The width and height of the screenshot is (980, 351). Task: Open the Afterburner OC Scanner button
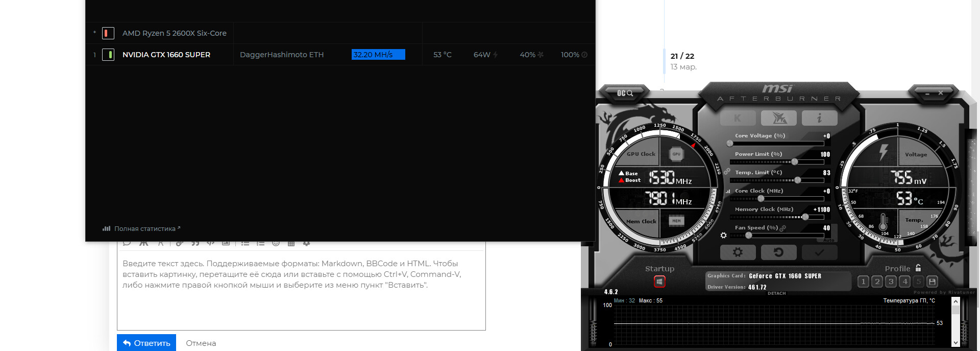[x=625, y=93]
